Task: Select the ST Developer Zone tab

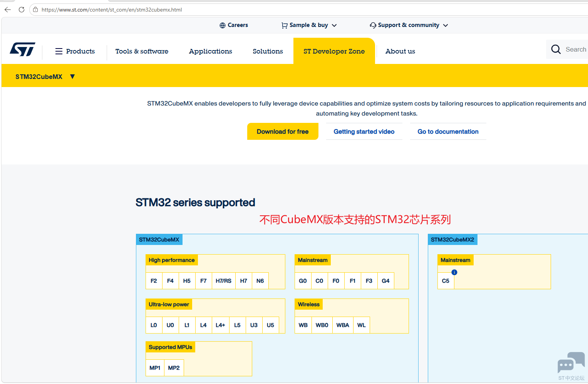Action: [334, 51]
